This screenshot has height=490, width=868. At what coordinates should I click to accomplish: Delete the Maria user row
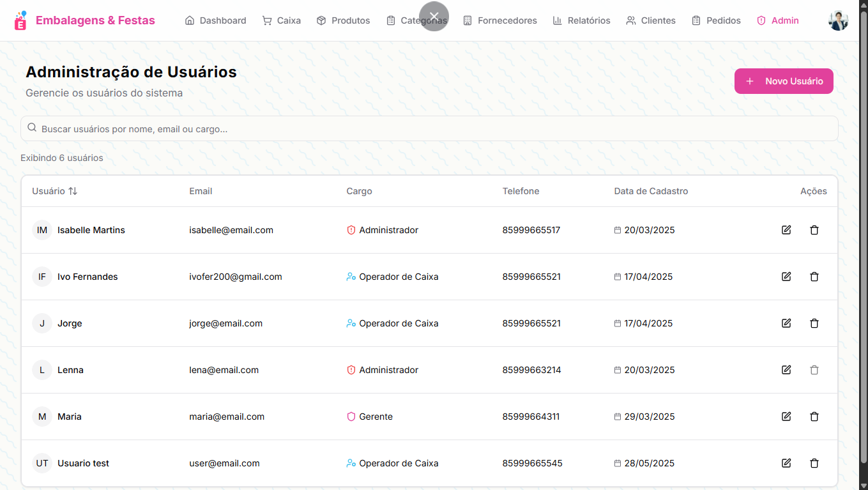pyautogui.click(x=814, y=417)
